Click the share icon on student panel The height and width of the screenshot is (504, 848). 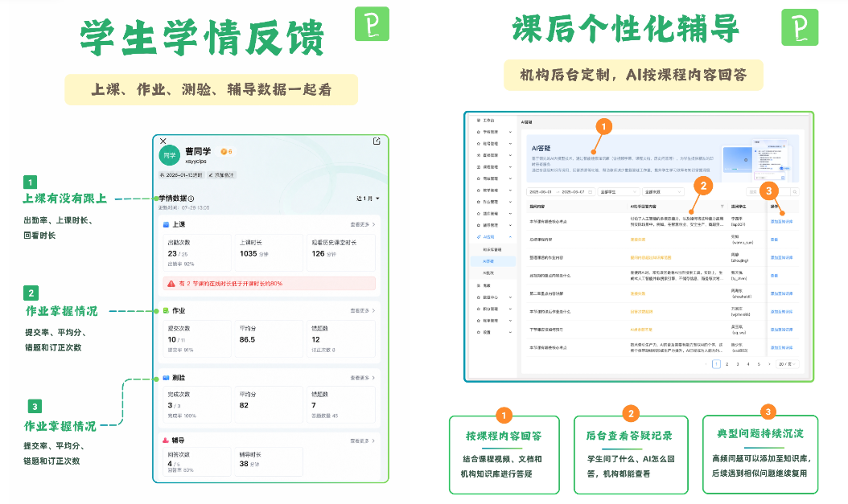(377, 141)
